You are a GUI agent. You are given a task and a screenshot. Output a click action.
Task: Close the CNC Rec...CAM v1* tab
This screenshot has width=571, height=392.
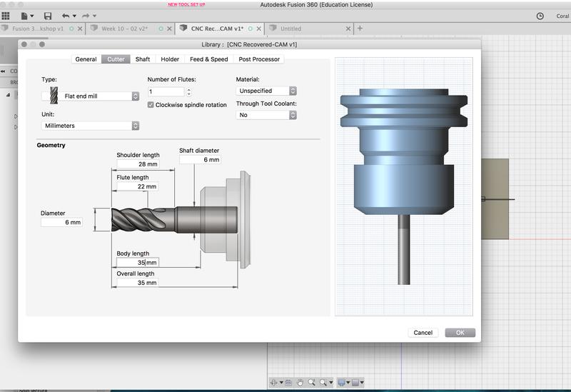click(x=258, y=29)
